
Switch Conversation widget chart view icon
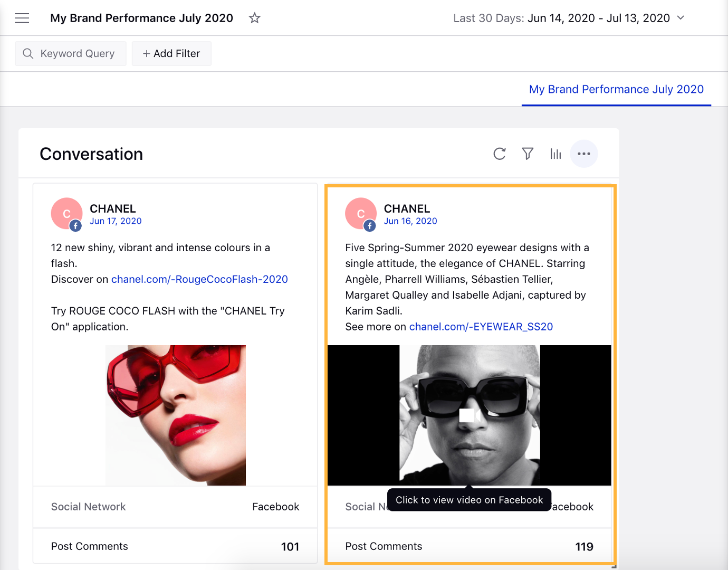tap(555, 154)
